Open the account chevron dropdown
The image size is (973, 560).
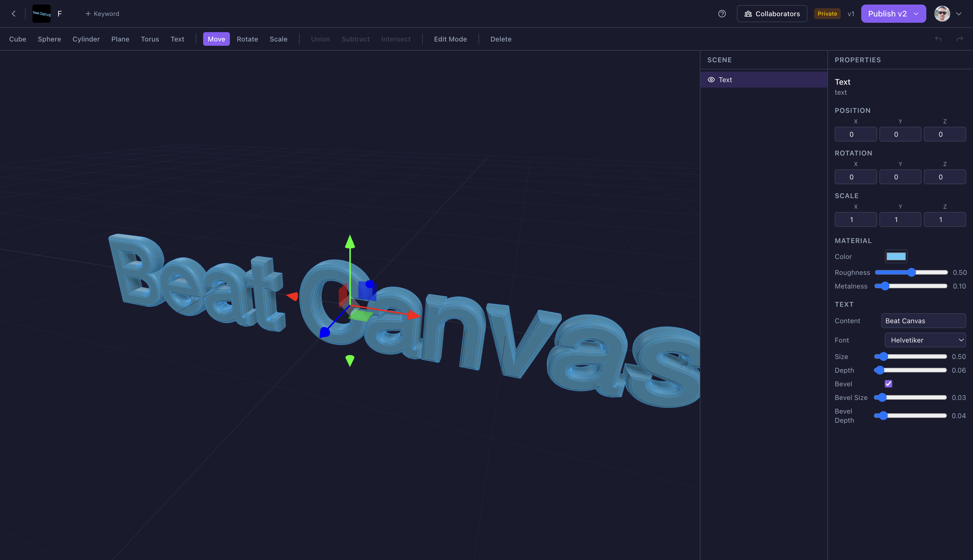tap(959, 13)
